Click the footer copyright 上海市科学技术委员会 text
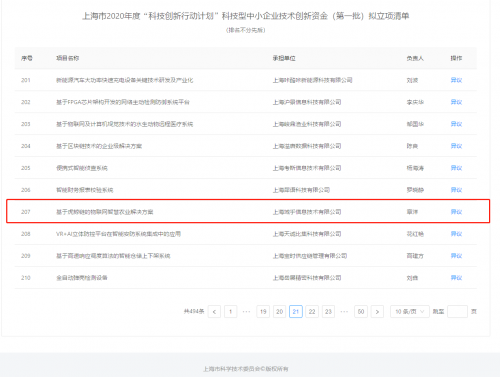 coord(246,369)
